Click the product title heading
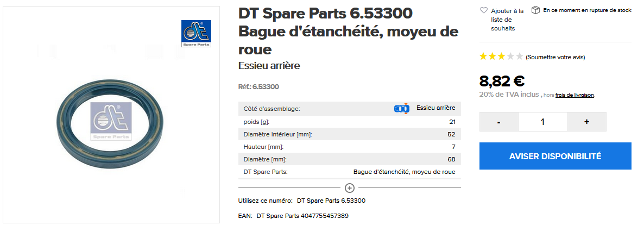Image resolution: width=644 pixels, height=225 pixels. (x=348, y=31)
